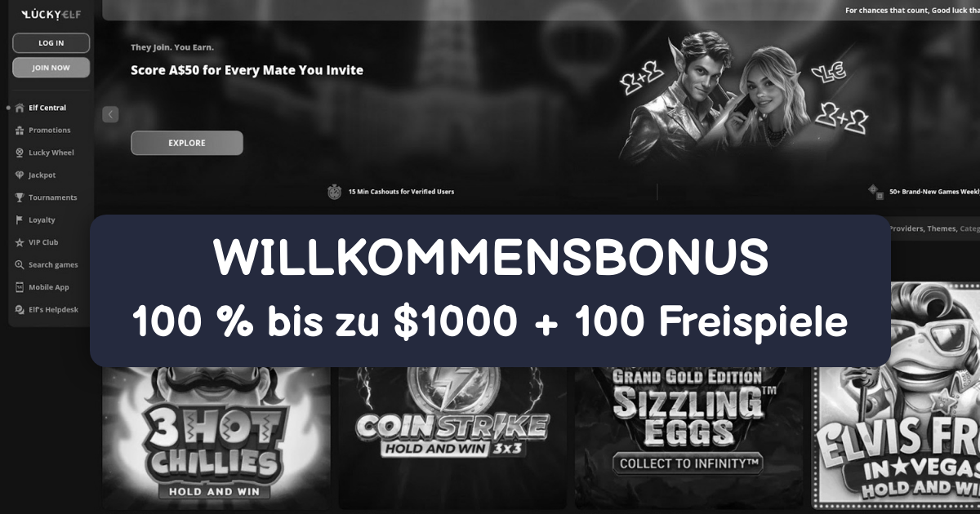The image size is (980, 514).
Task: Launch the Sizzling Eggs game tile
Action: 688,437
